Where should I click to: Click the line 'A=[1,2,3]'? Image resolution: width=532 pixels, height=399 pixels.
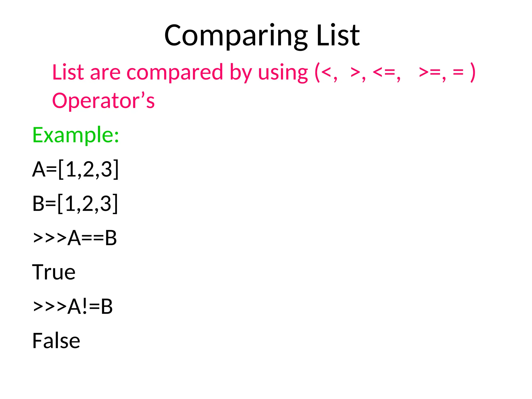click(76, 169)
